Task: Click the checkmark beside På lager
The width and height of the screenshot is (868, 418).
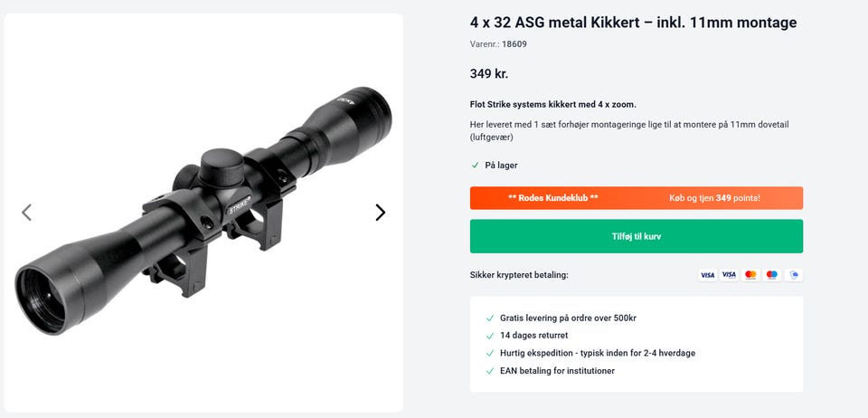Action: [476, 166]
